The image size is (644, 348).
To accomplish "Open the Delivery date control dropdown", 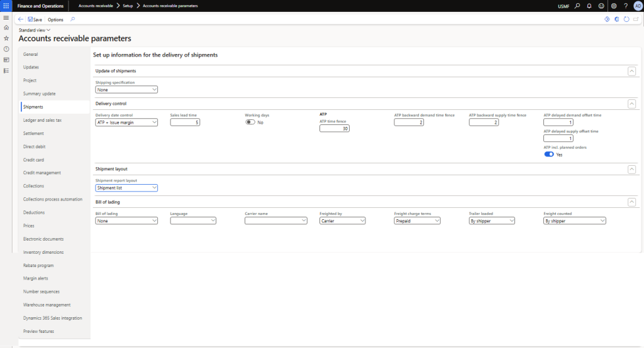I will [x=126, y=122].
